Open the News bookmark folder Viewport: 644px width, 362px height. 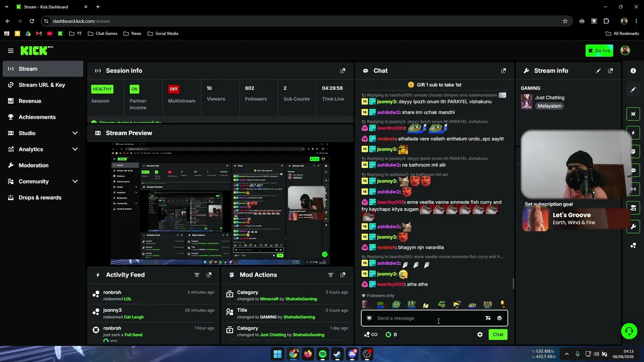tap(132, 34)
